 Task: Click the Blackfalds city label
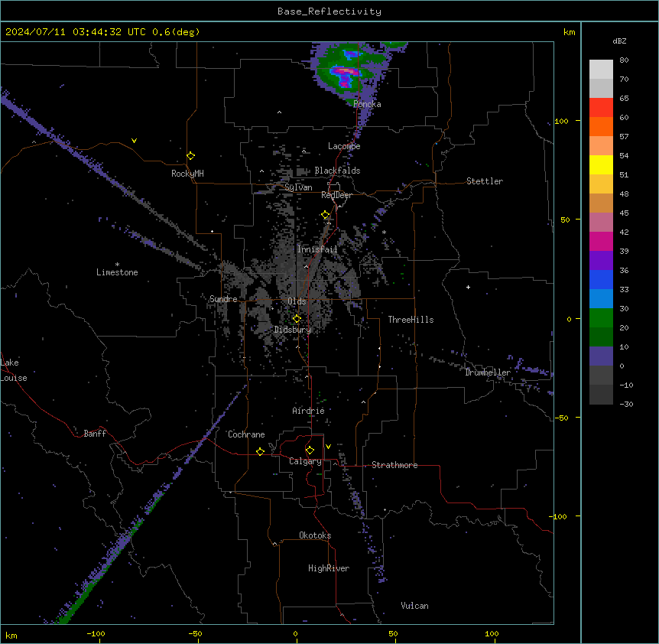tap(337, 171)
